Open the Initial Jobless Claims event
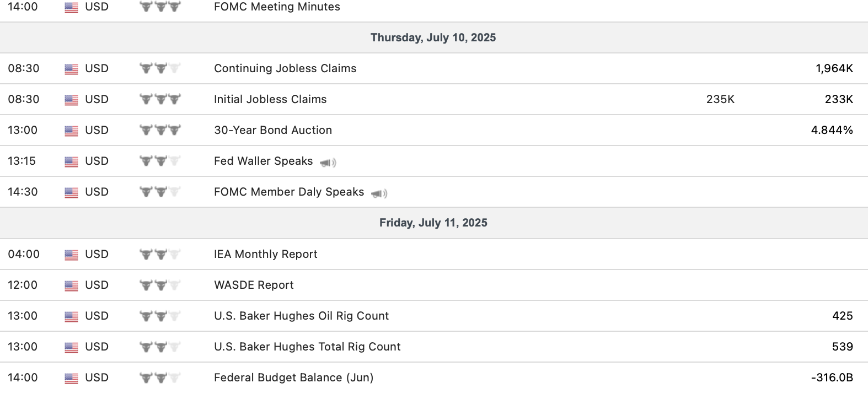Viewport: 868px width, 399px height. [x=270, y=100]
